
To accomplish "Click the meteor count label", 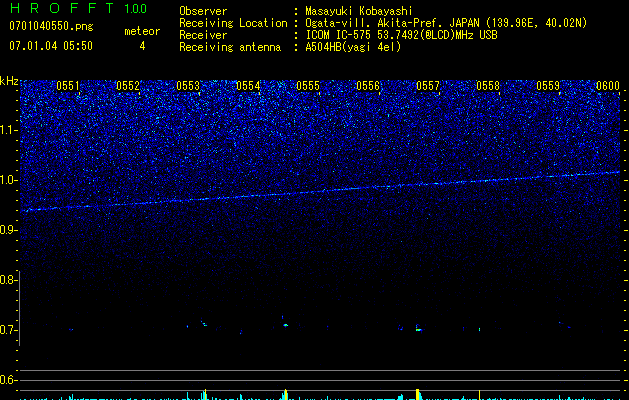I will pos(142,31).
